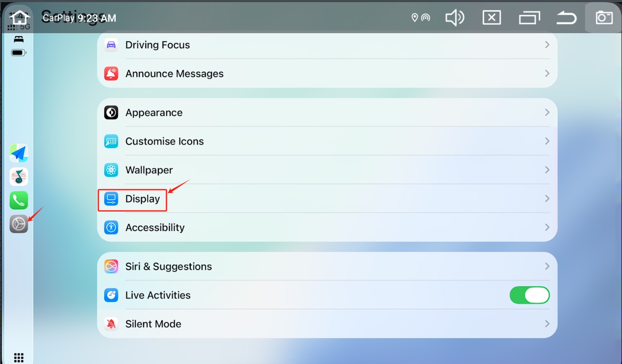Open the app grid dots icon

[x=19, y=357]
